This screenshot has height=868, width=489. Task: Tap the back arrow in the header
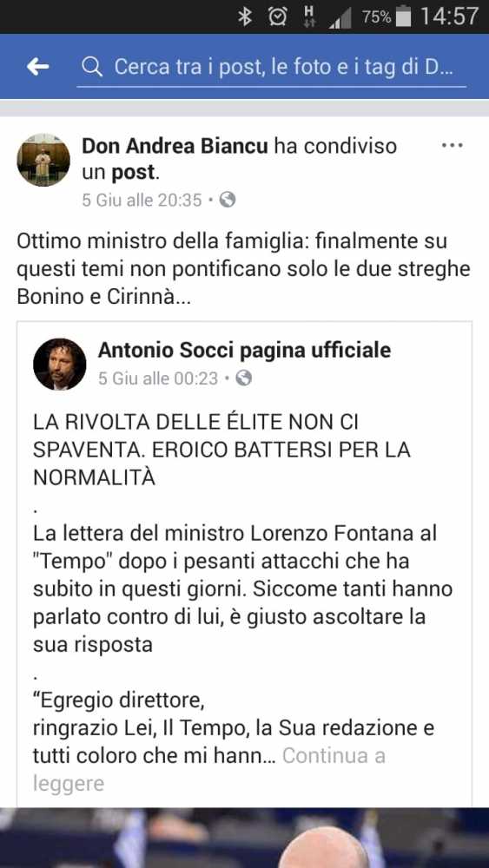(x=37, y=67)
